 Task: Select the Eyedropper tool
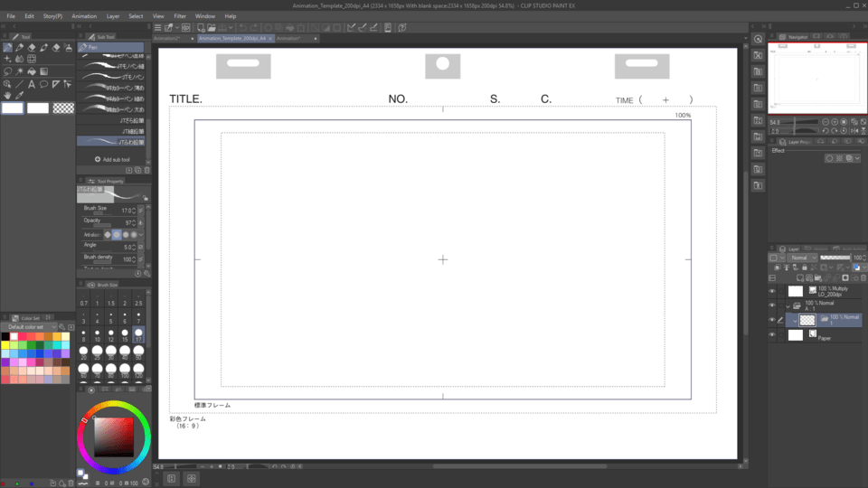pos(19,96)
